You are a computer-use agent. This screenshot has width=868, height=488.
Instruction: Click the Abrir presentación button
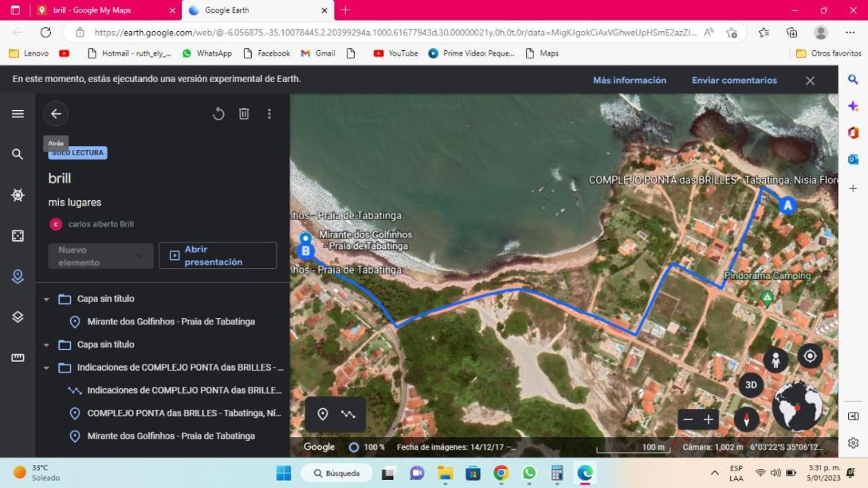click(x=218, y=256)
